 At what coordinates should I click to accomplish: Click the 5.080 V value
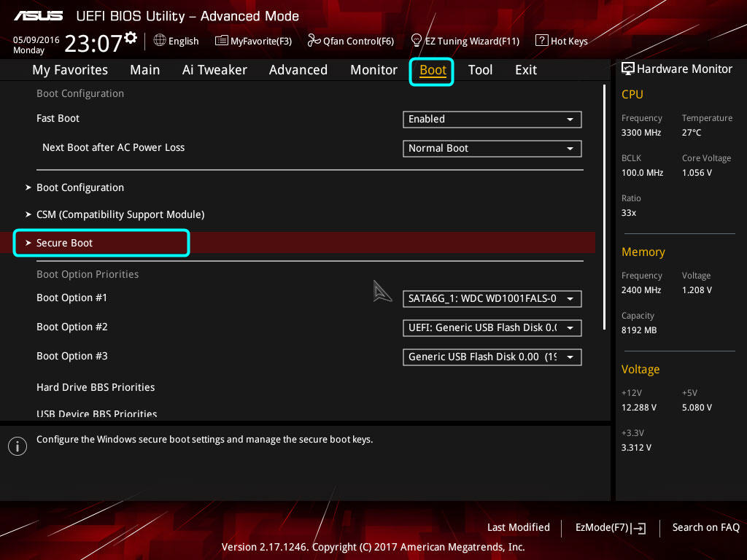coord(697,407)
